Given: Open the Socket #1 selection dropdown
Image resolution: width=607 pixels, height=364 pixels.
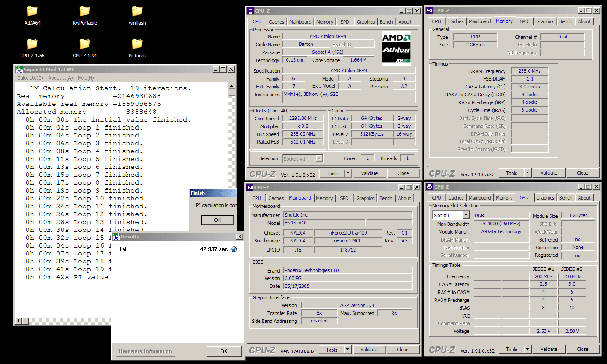Looking at the screenshot, I should point(319,159).
